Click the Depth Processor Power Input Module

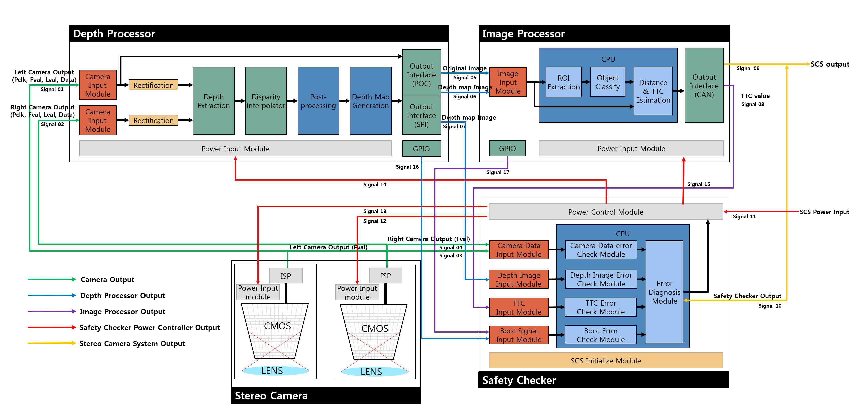click(x=235, y=149)
